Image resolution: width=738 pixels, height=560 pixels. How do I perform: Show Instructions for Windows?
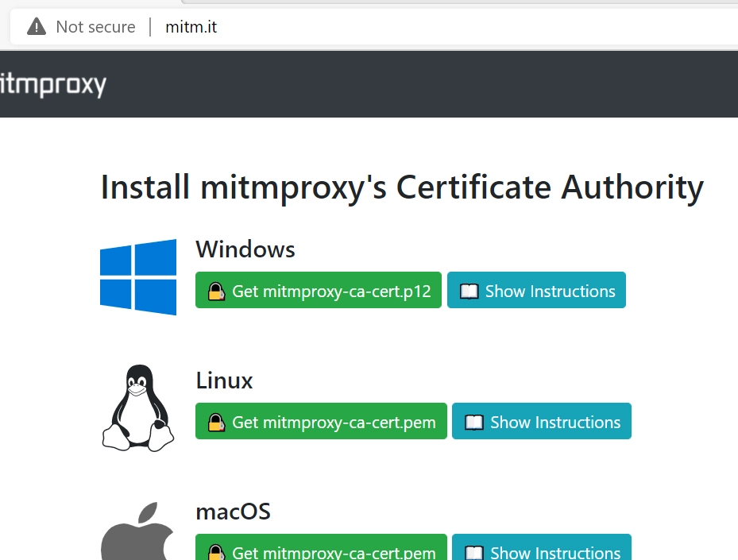[536, 291]
